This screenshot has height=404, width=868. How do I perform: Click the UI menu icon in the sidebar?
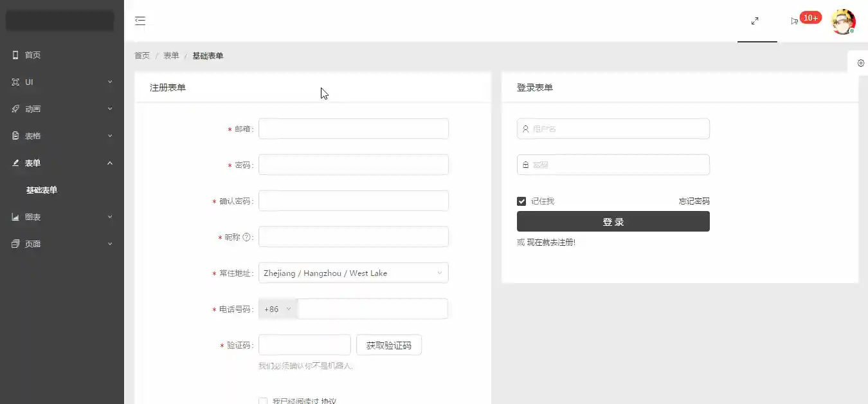point(15,82)
